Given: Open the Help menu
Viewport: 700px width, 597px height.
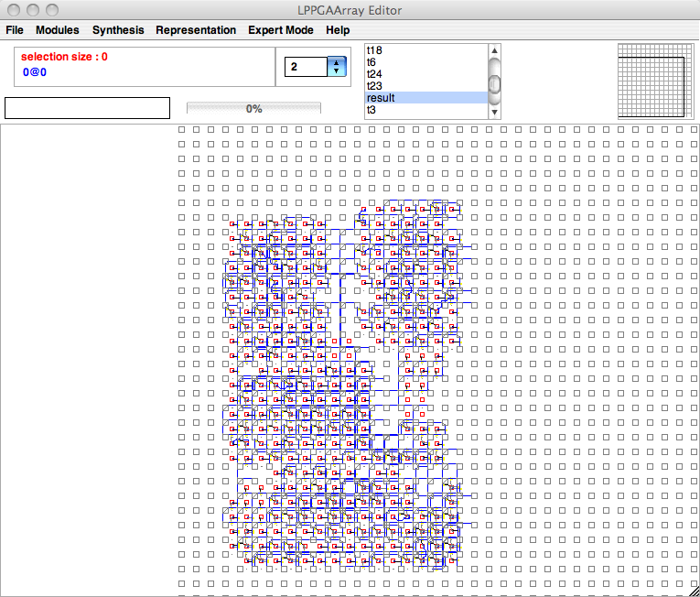Looking at the screenshot, I should [338, 30].
